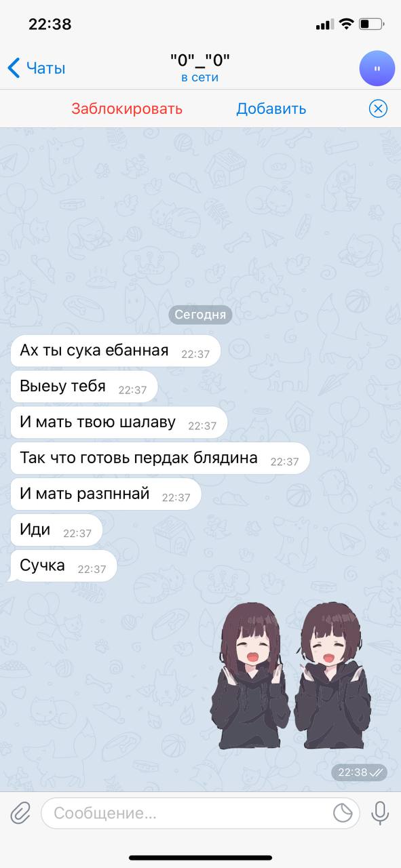Screen dimensions: 401x868
Task: Tap the Сегодня date label
Action: pyautogui.click(x=200, y=315)
